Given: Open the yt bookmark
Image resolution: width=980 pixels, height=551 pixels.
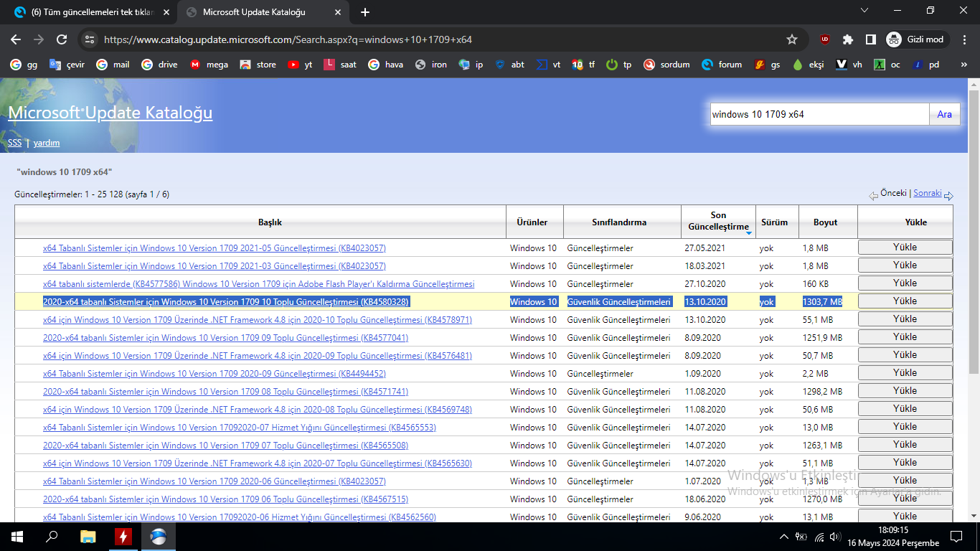Looking at the screenshot, I should (300, 65).
